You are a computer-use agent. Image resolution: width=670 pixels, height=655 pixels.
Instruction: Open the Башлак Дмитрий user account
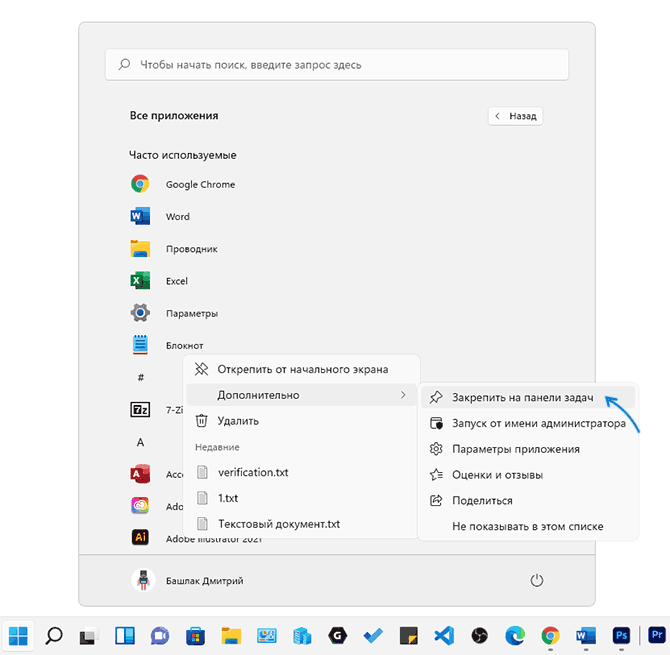pos(188,581)
